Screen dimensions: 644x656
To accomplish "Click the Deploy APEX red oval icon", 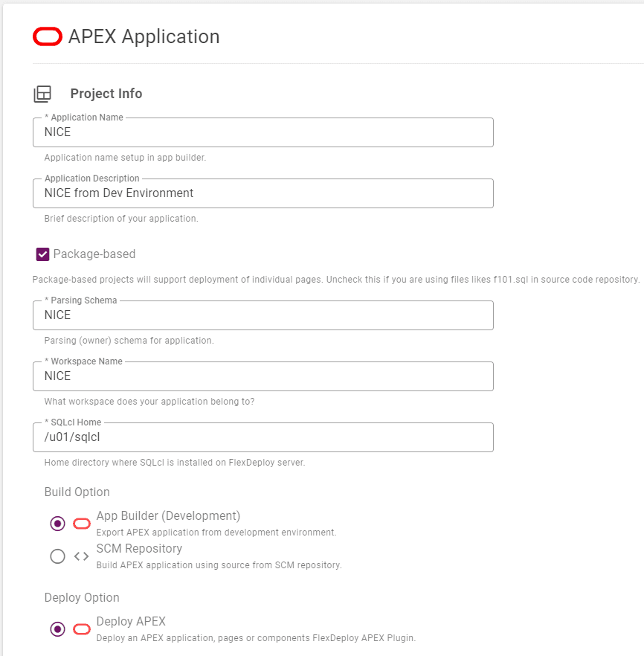I will 82,629.
